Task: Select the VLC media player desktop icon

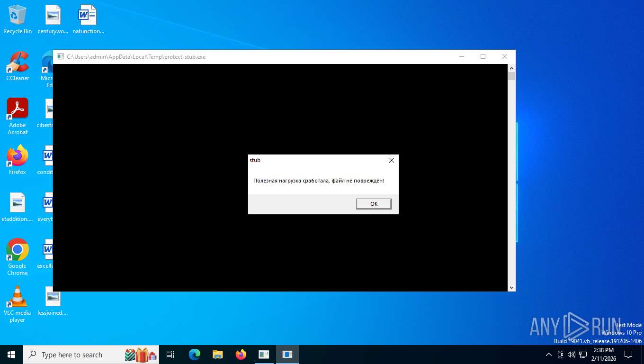Action: pos(18,304)
